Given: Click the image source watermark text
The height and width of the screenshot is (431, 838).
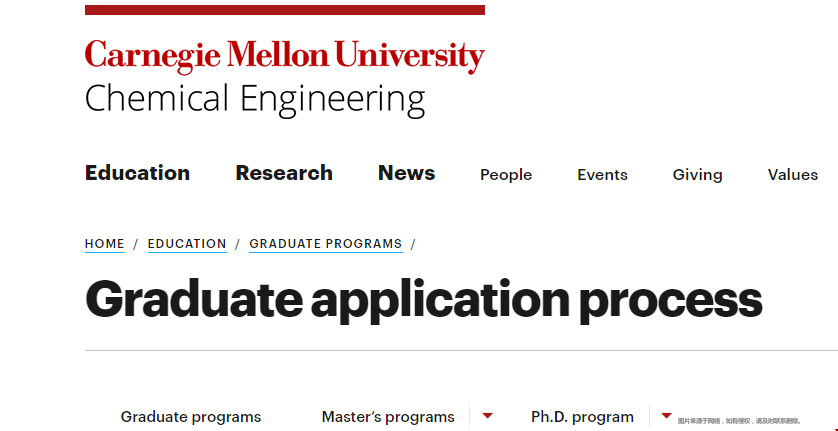Looking at the screenshot, I should pyautogui.click(x=740, y=421).
